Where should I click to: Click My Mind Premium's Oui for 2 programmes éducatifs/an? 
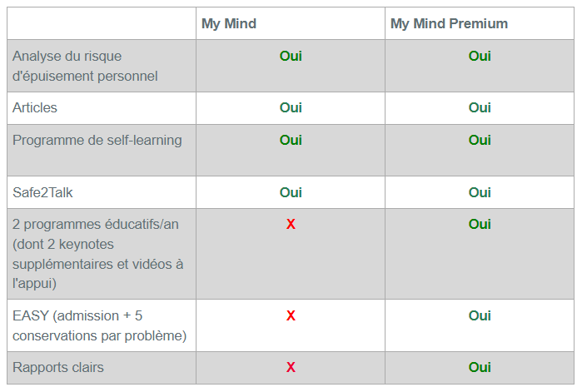[x=480, y=224]
